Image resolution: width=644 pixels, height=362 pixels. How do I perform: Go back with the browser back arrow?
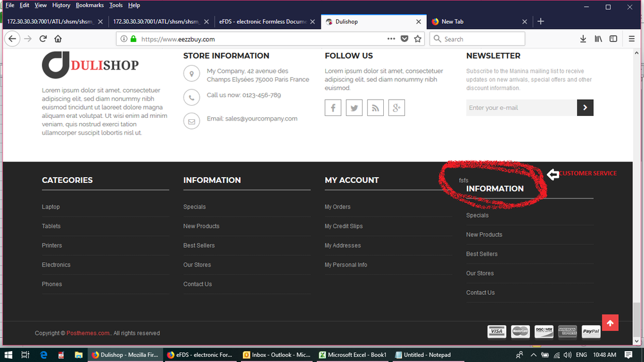(x=12, y=39)
